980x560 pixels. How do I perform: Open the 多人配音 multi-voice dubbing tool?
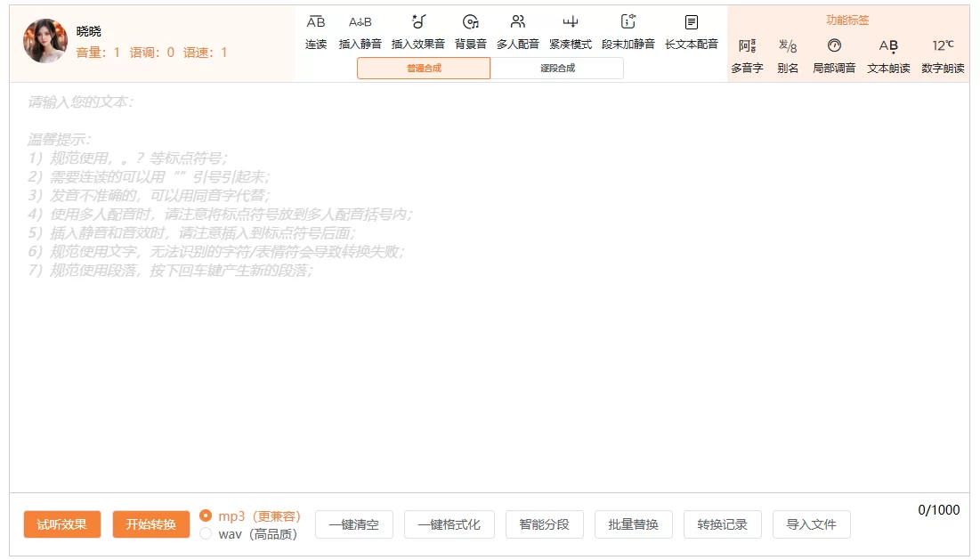(x=517, y=22)
